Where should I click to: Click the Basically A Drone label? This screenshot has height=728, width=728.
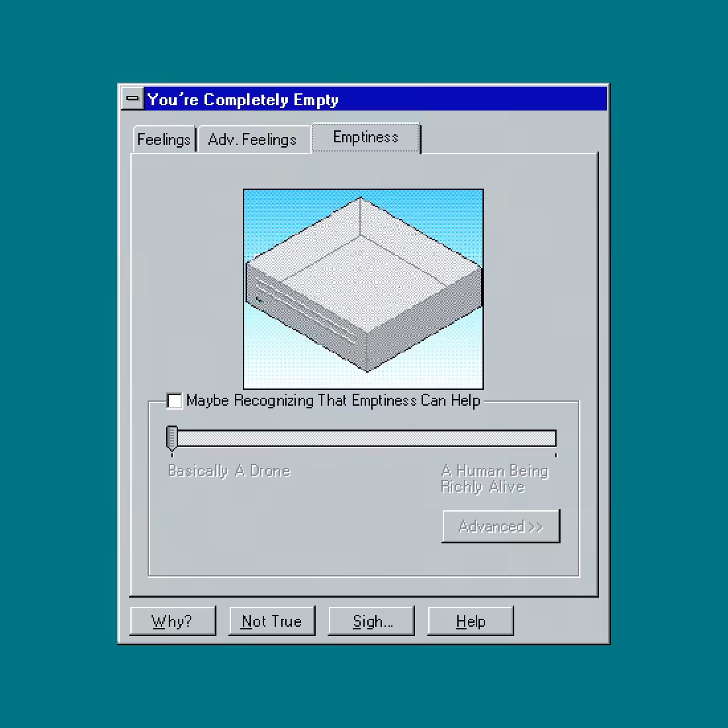[x=230, y=471]
